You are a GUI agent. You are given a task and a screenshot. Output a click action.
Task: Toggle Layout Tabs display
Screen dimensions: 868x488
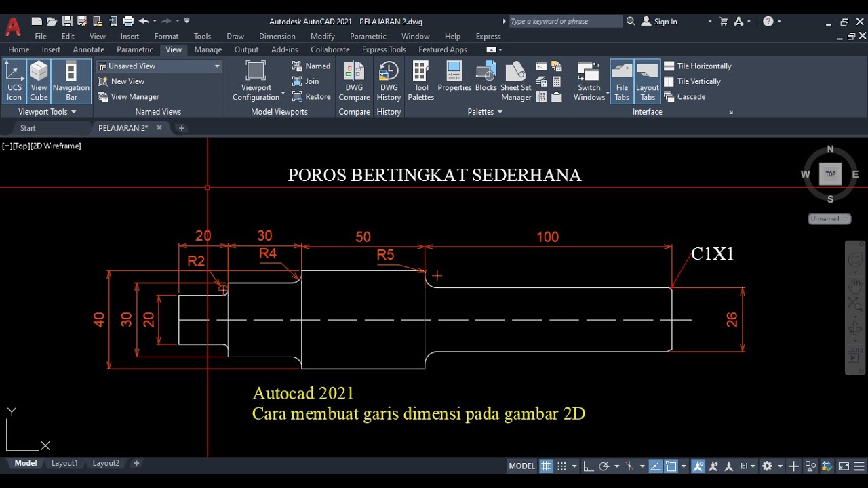tap(647, 81)
